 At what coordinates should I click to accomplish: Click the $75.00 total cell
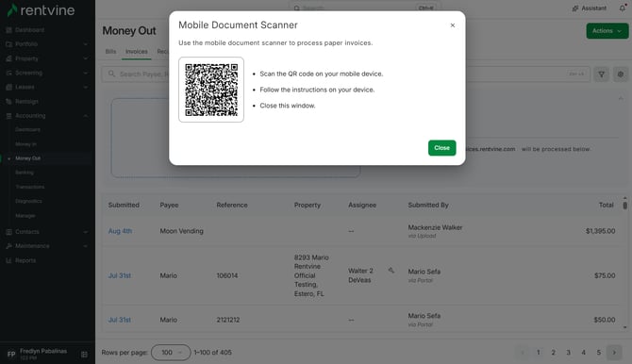pyautogui.click(x=605, y=275)
